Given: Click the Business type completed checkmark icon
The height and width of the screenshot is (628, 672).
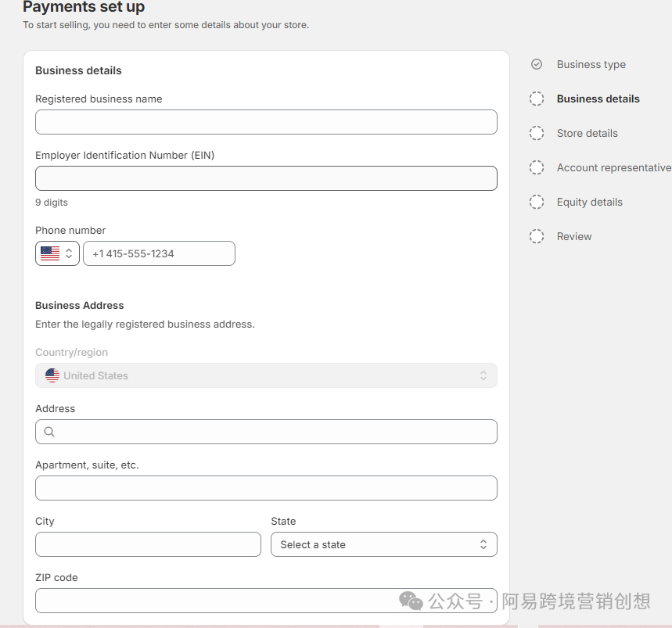Looking at the screenshot, I should point(537,65).
